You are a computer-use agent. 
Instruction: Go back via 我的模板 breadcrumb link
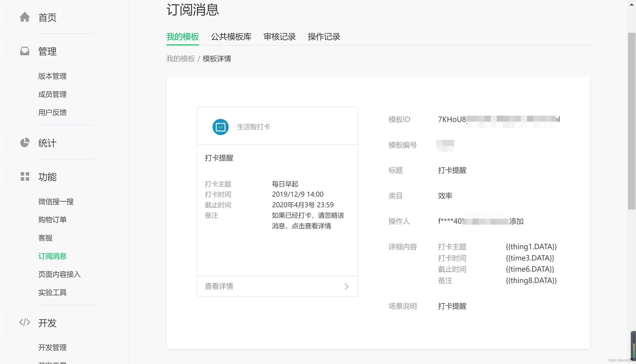[180, 59]
